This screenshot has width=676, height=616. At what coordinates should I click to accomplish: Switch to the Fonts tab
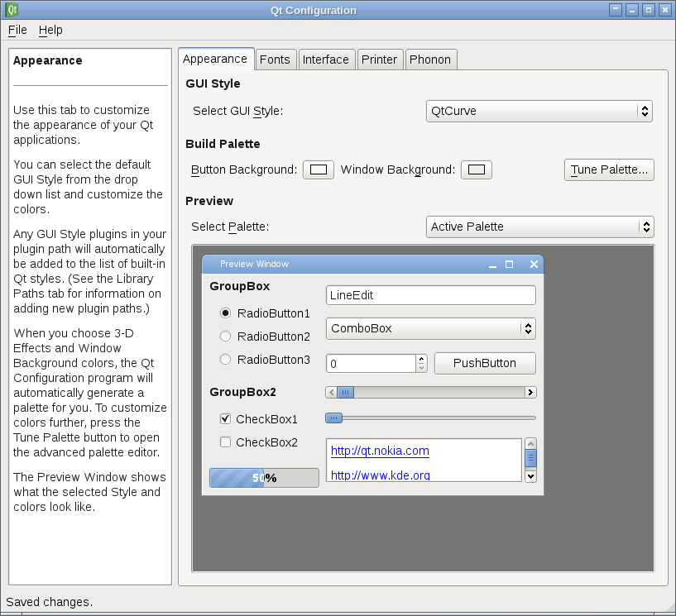pyautogui.click(x=275, y=60)
